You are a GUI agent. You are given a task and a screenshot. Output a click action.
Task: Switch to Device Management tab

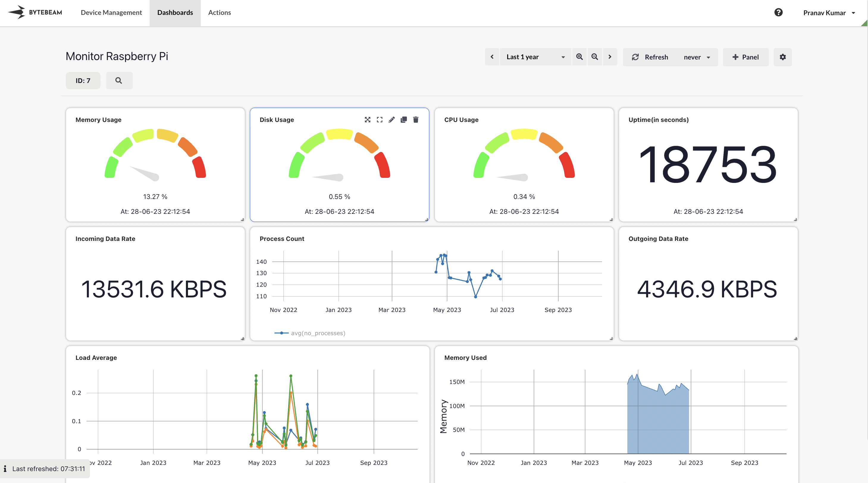click(x=111, y=12)
